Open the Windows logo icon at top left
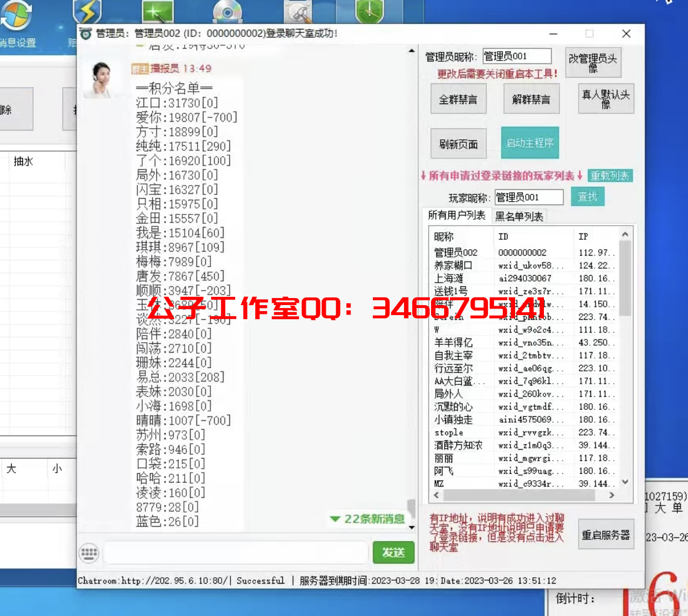Viewport: 688px width, 616px height. (x=16, y=14)
